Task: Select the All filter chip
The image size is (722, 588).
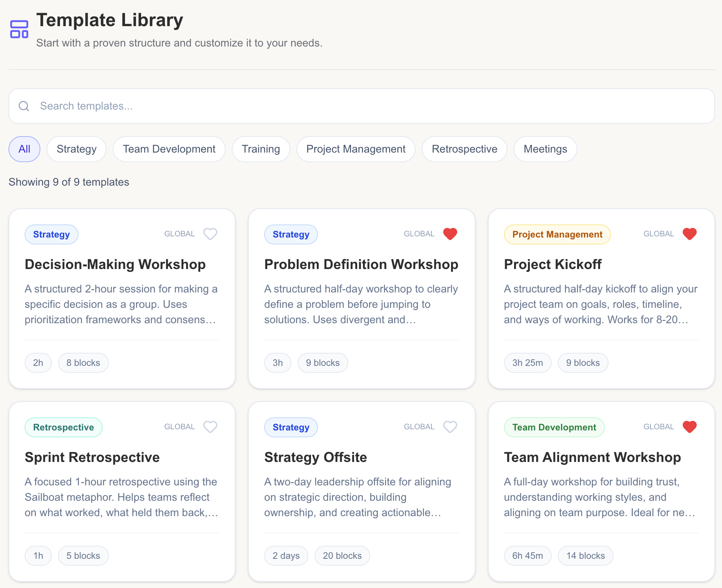Action: point(24,149)
